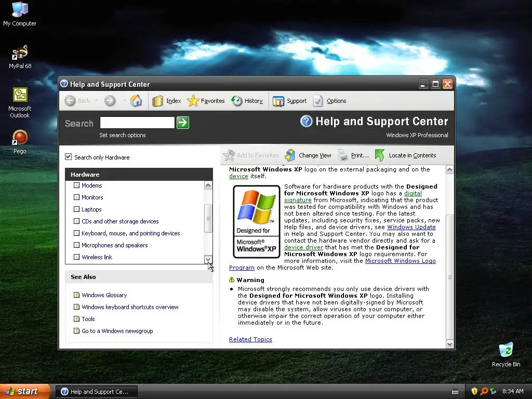Click the Print printer icon
532x399 pixels.
click(x=343, y=155)
